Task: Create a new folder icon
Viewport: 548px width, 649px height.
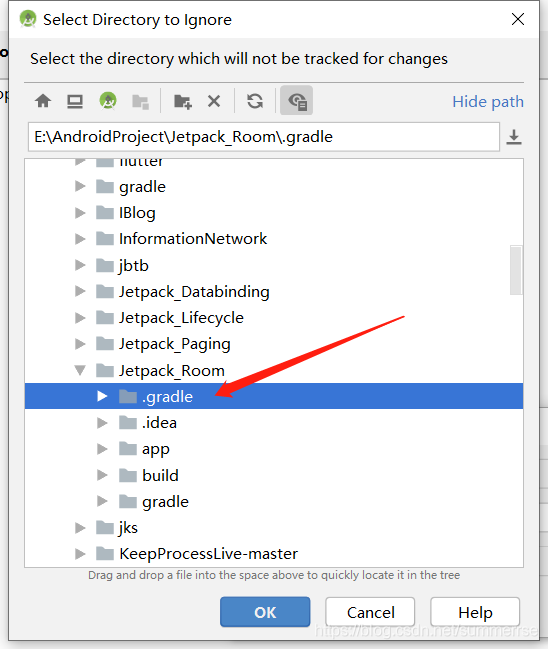Action: [x=183, y=101]
